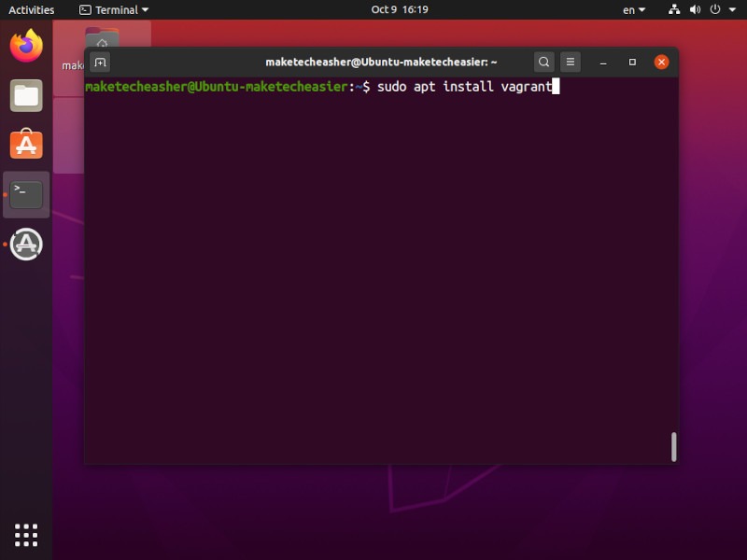Open the Activities overview

point(31,9)
